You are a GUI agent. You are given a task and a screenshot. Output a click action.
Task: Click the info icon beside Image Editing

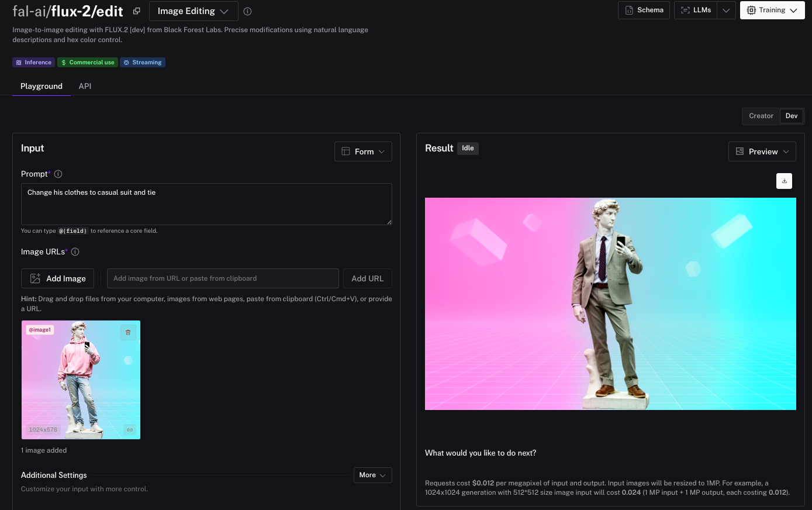247,11
